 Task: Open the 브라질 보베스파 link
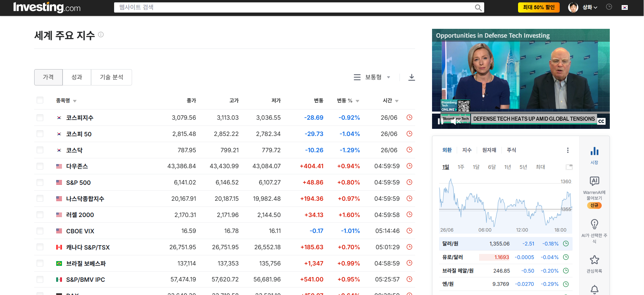click(x=86, y=263)
